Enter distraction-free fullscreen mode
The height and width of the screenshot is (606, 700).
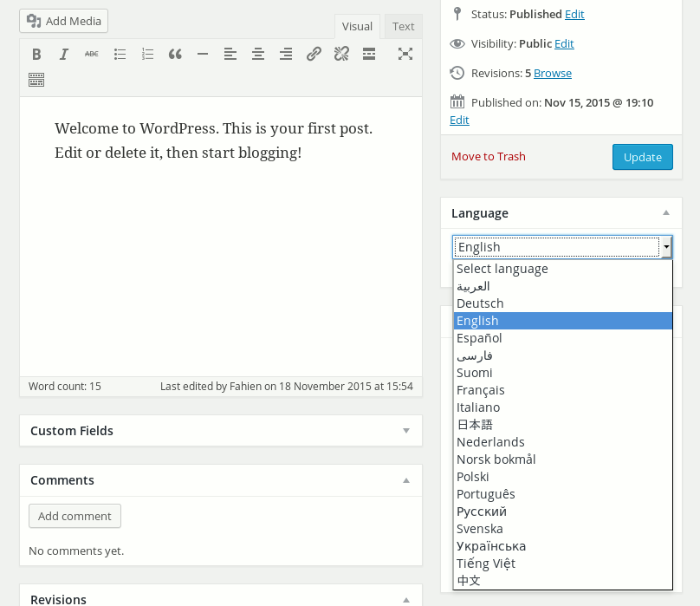click(405, 54)
